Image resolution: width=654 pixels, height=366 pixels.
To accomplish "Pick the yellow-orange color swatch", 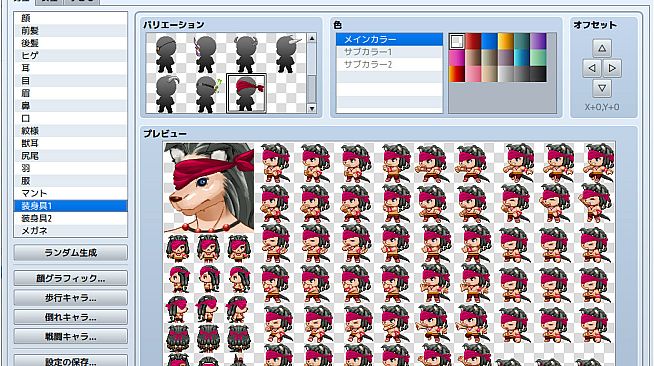I will [506, 42].
